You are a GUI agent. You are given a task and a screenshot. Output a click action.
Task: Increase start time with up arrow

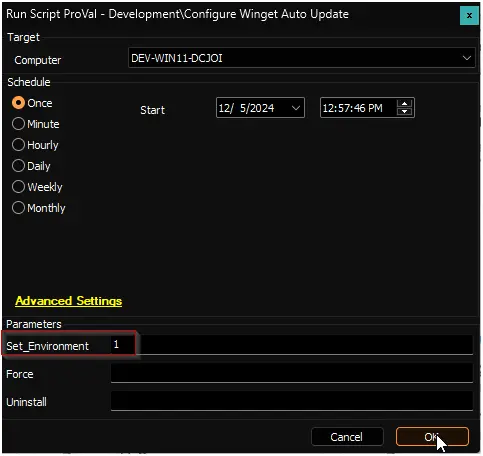click(404, 104)
